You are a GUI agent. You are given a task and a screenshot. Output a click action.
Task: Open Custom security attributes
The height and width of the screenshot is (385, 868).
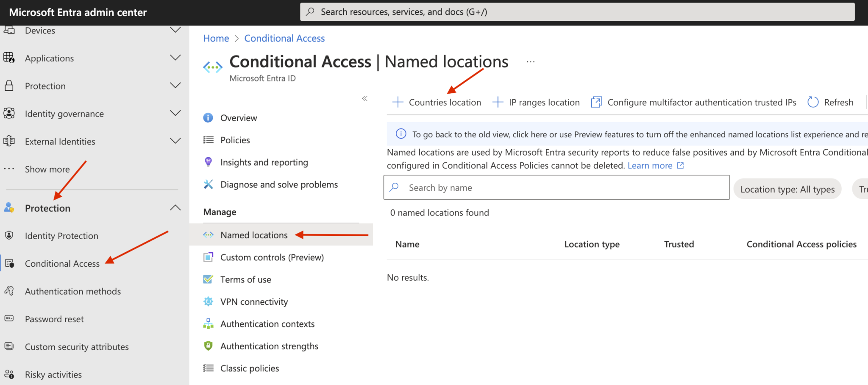click(77, 346)
